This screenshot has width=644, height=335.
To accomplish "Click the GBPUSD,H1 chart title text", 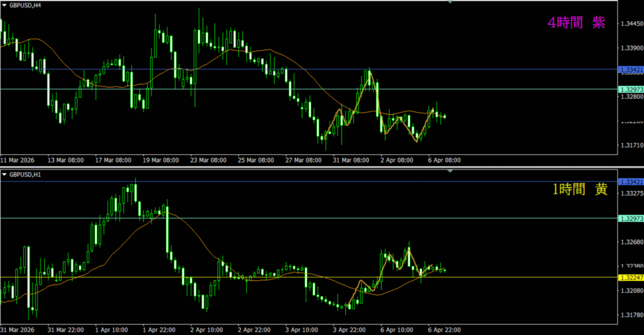I will click(26, 174).
